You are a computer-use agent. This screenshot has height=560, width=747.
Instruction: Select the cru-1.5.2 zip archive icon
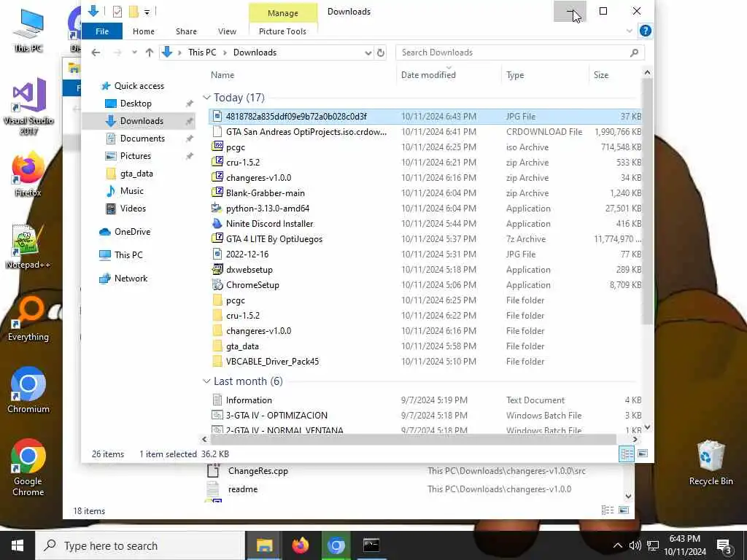[217, 162]
